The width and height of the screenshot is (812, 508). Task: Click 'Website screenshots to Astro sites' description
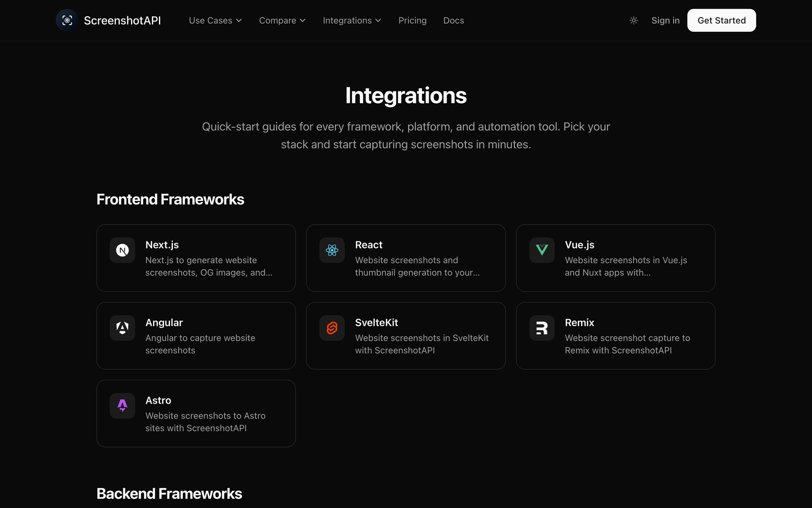tap(205, 422)
